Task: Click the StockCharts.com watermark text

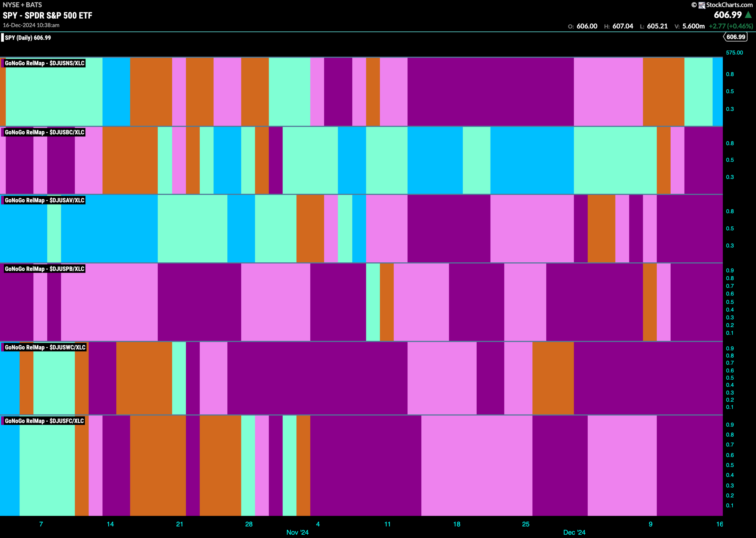Action: click(x=729, y=5)
